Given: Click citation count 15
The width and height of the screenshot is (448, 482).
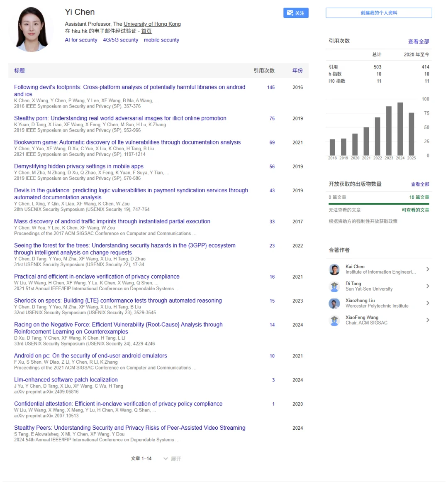Looking at the screenshot, I should tap(272, 301).
